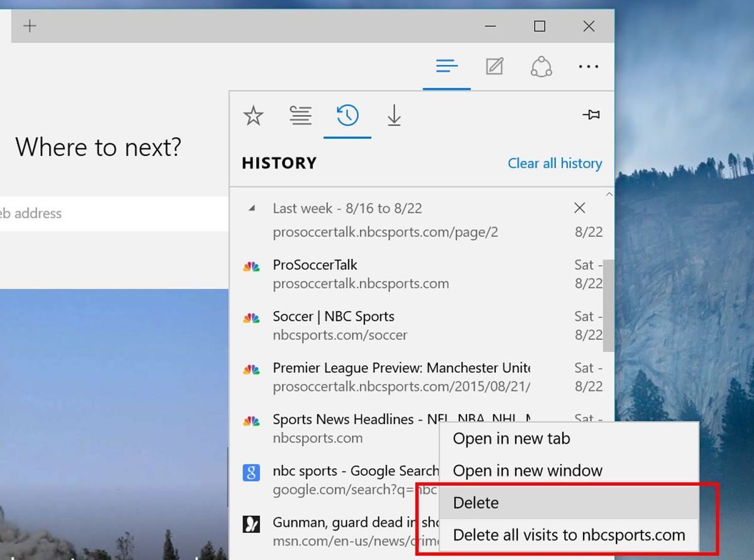
Task: Minimize the Edge window
Action: 491,26
